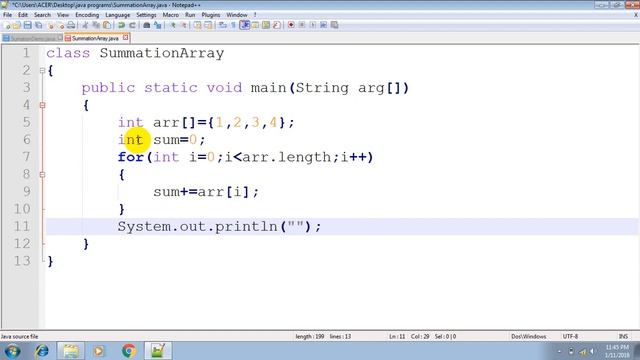Open the Settings menu
The height and width of the screenshot is (360, 640).
pos(146,15)
